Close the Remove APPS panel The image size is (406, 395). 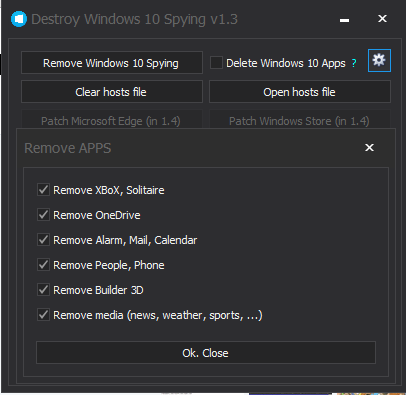(369, 147)
